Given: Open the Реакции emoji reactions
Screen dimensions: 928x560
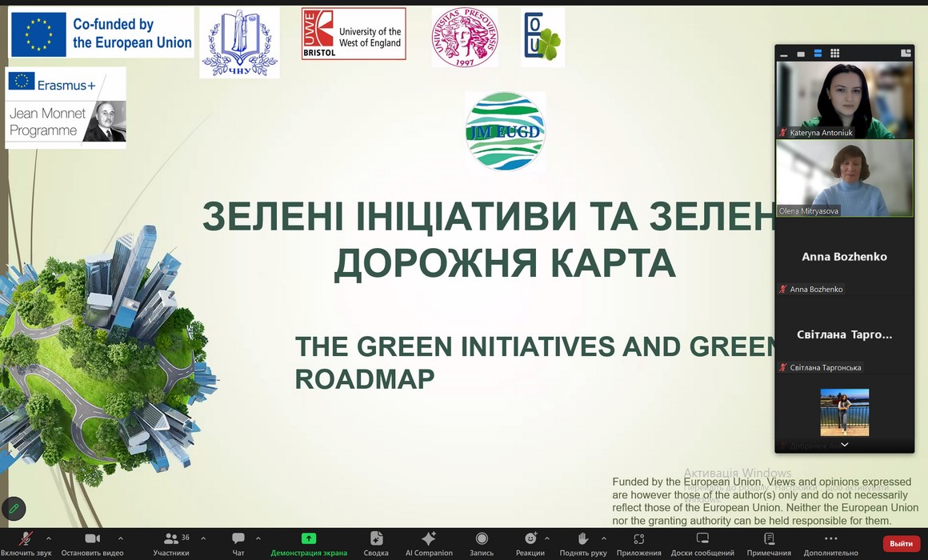Looking at the screenshot, I should (x=530, y=543).
